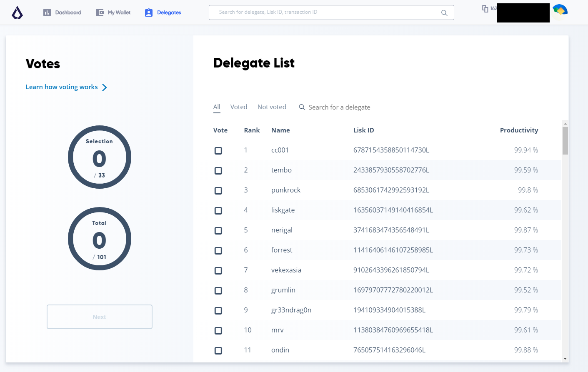Toggle the vote checkbox for punkrock
The image size is (588, 372).
point(218,191)
